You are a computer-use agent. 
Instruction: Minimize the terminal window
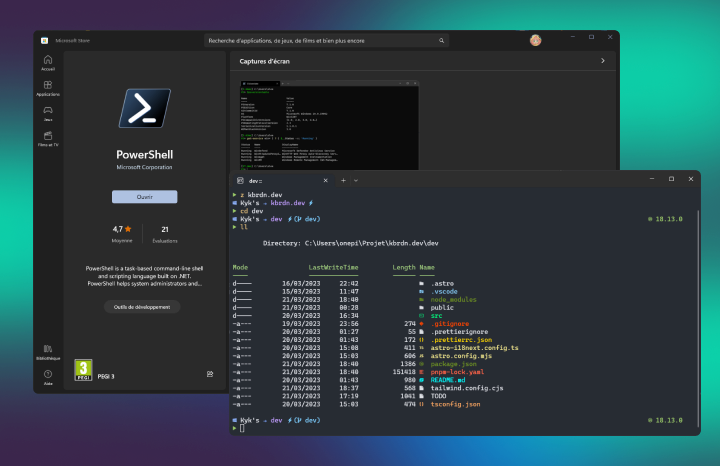(x=652, y=179)
